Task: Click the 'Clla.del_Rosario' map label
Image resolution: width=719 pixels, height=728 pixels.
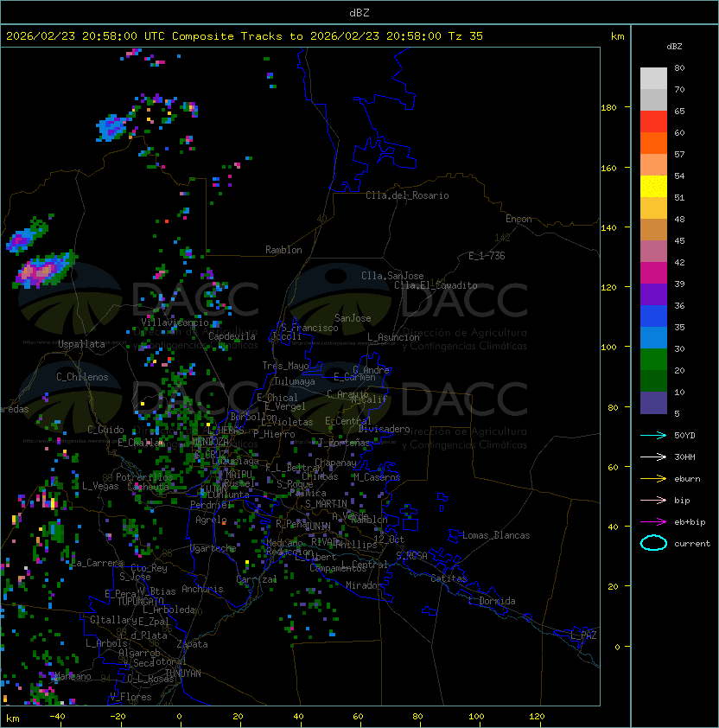Action: click(x=407, y=195)
